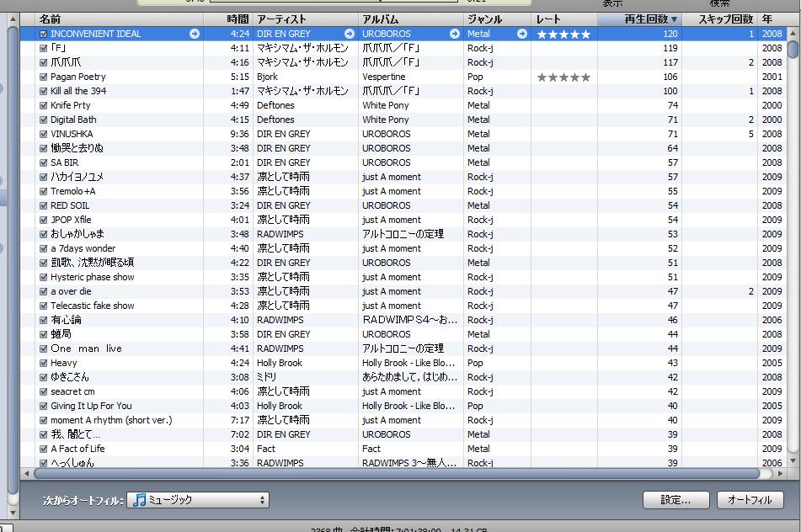Click down arrow of track list scrollbar
The image size is (801, 532).
(793, 461)
